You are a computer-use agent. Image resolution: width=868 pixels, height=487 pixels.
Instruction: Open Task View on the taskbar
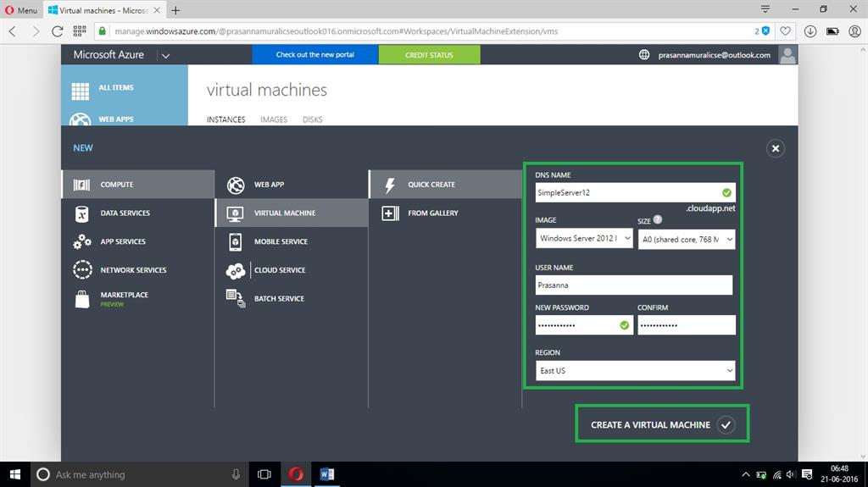coord(264,474)
